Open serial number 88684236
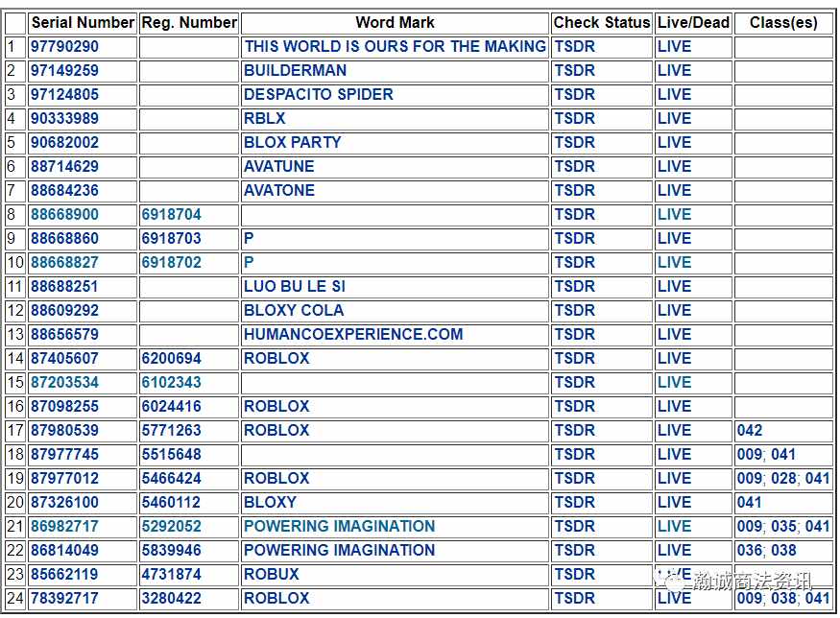 64,191
